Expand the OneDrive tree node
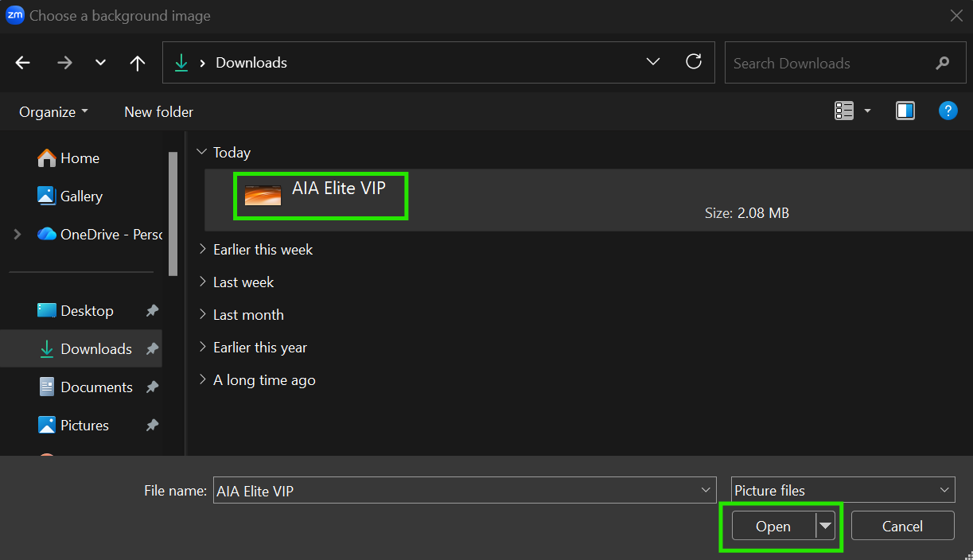 pos(18,235)
